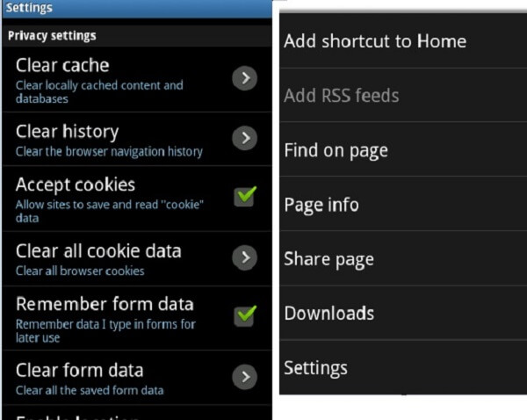Choose Clear all cookie data
The image size is (527, 420).
137,258
